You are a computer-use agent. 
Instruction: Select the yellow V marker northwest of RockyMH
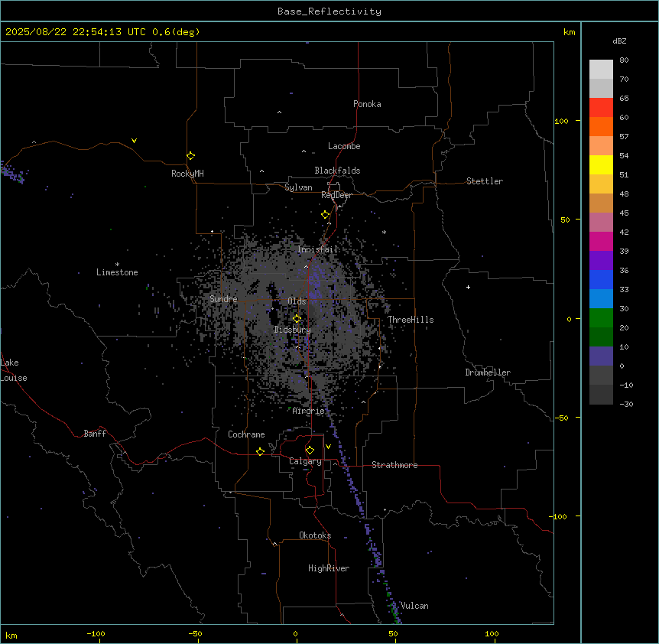coord(134,141)
